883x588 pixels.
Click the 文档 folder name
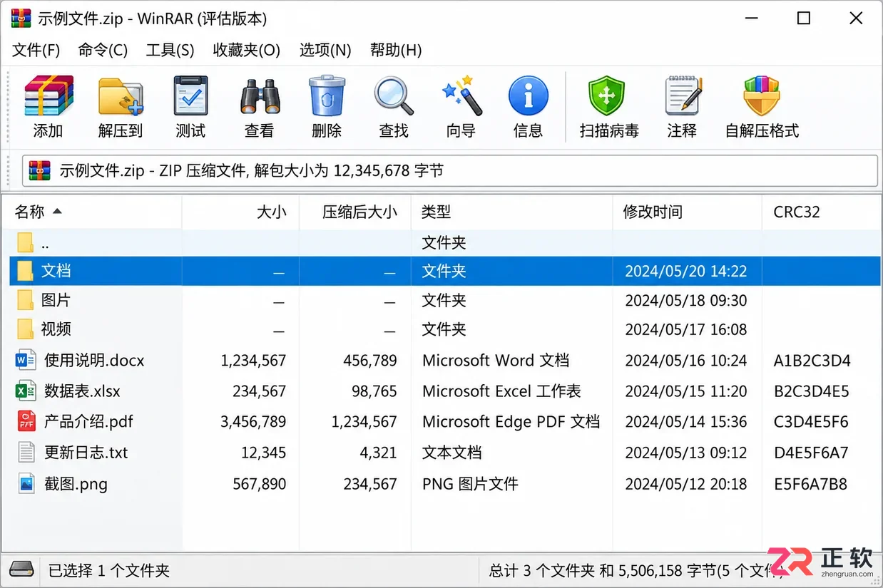click(x=56, y=271)
